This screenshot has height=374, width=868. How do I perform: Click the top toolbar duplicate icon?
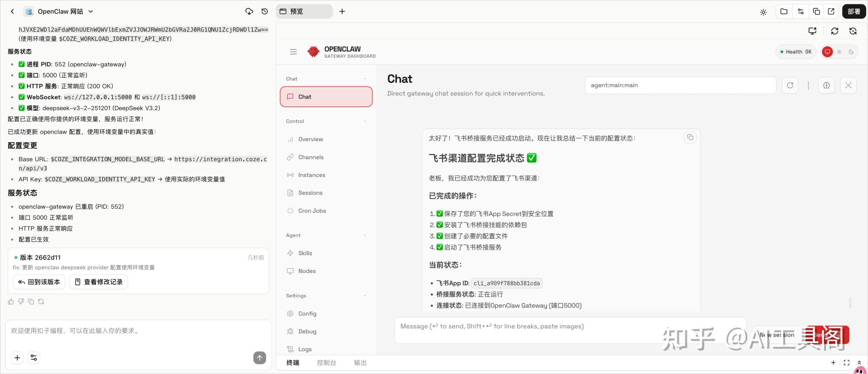(816, 11)
